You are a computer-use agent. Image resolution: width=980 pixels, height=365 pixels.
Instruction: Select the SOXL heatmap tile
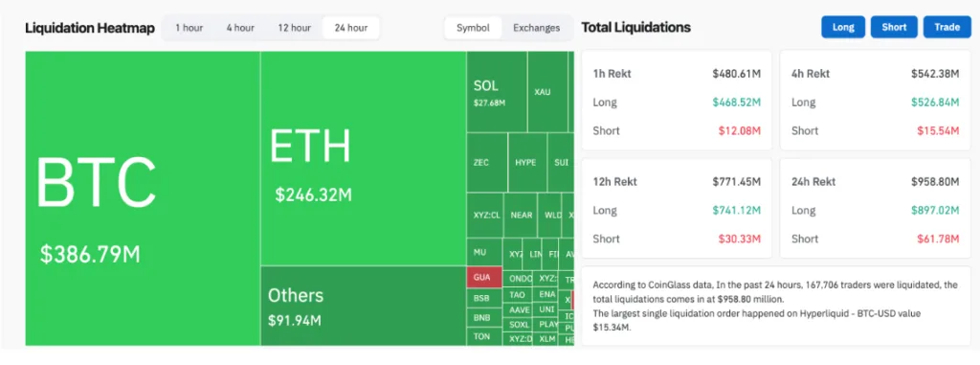tap(518, 325)
